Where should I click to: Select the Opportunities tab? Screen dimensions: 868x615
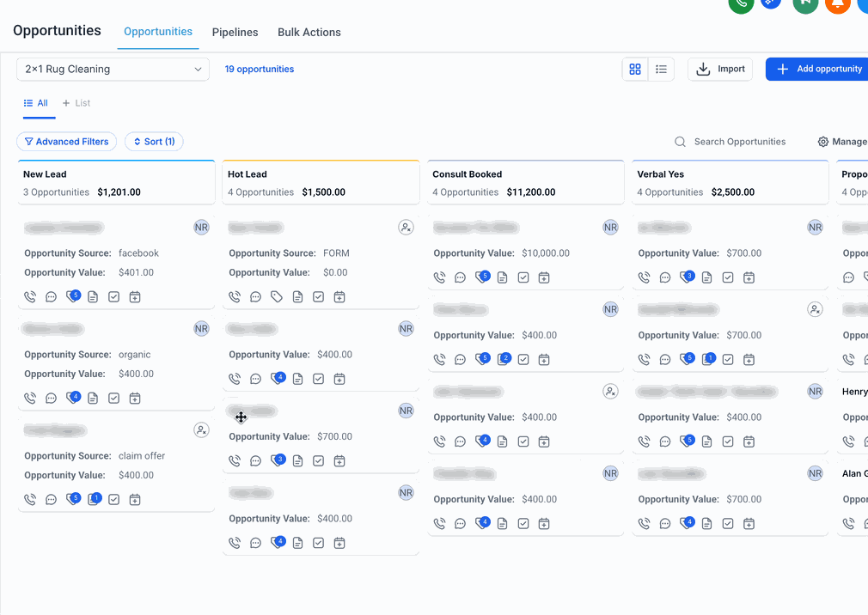[158, 32]
